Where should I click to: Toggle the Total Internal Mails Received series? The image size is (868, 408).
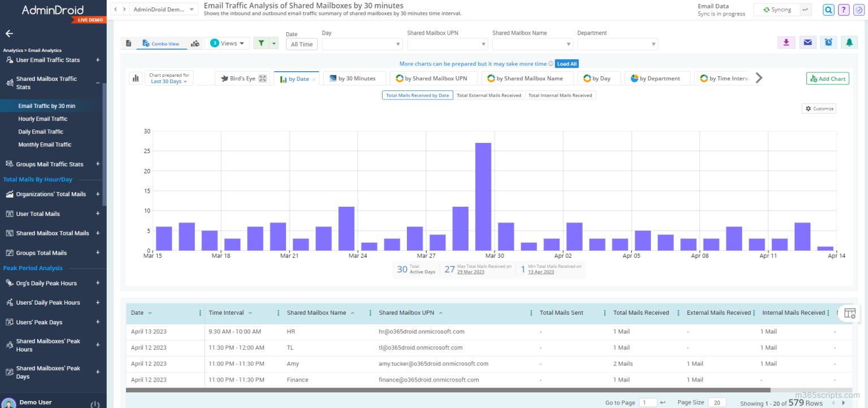560,95
